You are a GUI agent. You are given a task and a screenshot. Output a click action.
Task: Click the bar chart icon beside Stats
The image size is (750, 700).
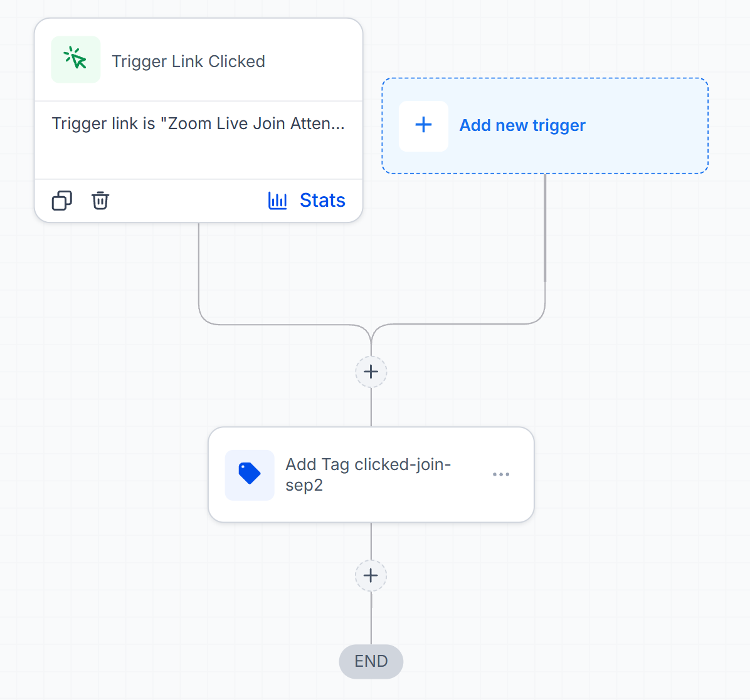[x=277, y=201]
